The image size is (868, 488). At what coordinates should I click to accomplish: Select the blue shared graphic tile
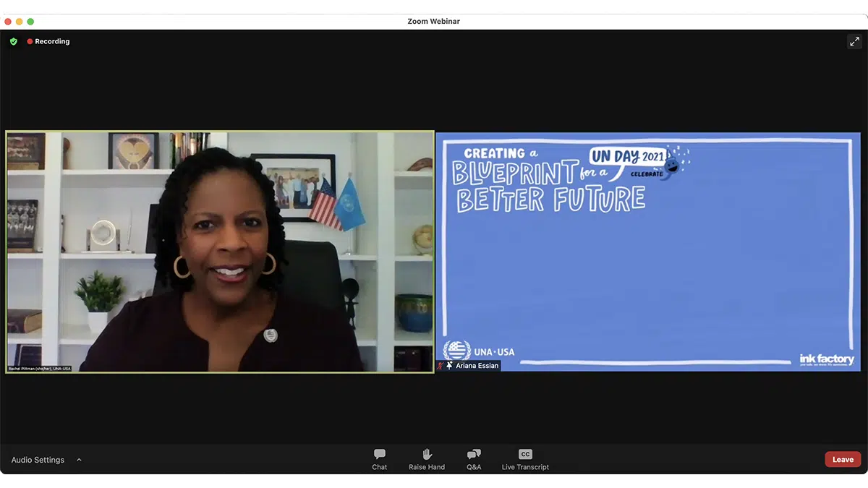(x=649, y=252)
